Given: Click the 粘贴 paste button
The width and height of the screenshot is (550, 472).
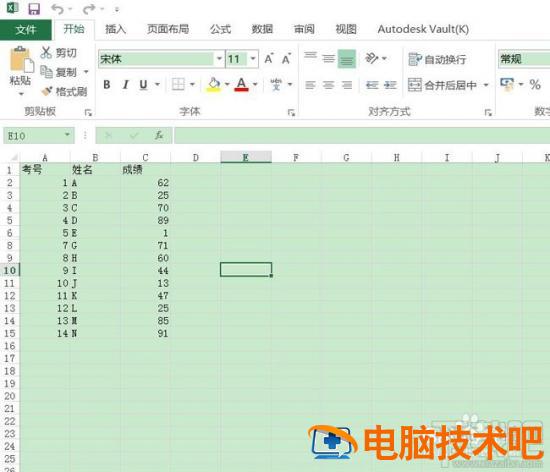Looking at the screenshot, I should 20,71.
